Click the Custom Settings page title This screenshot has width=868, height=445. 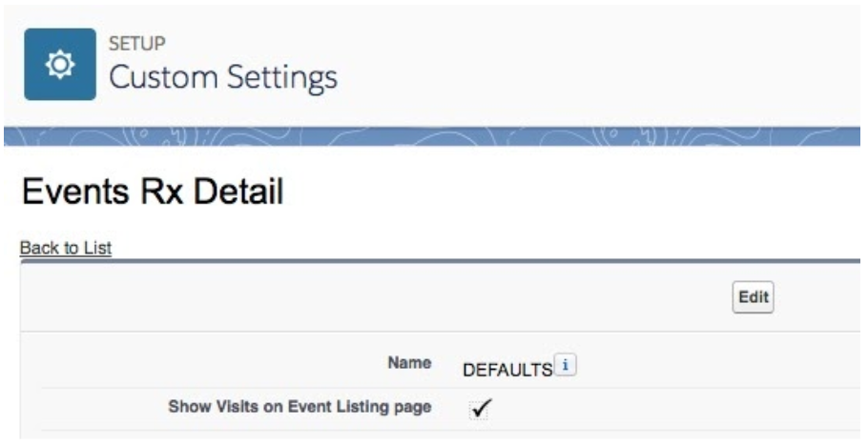pyautogui.click(x=223, y=77)
